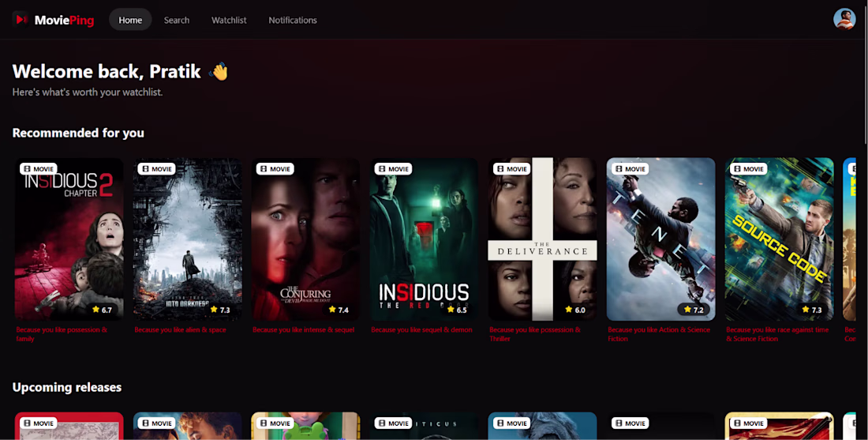Click the 7.2 star rating on Tenet

point(694,310)
